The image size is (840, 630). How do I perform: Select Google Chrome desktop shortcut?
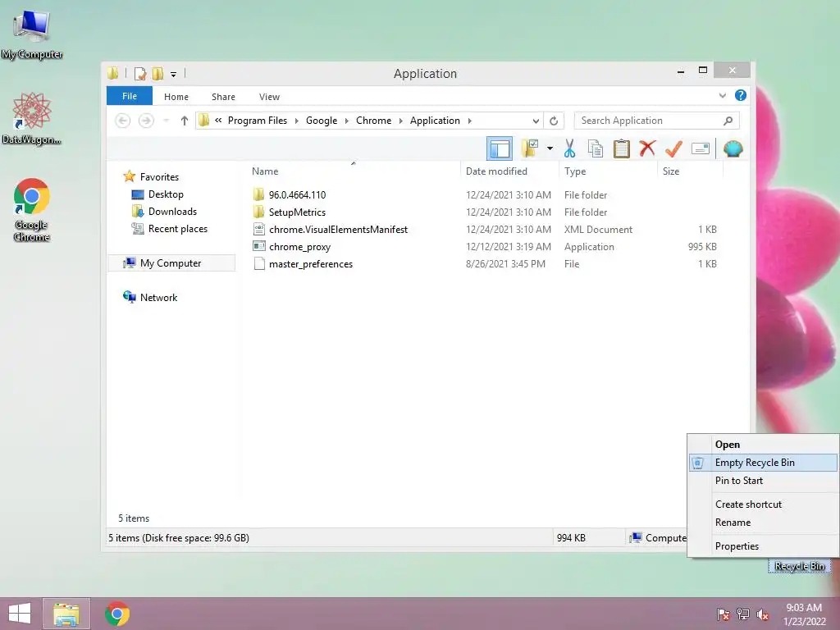(x=32, y=209)
